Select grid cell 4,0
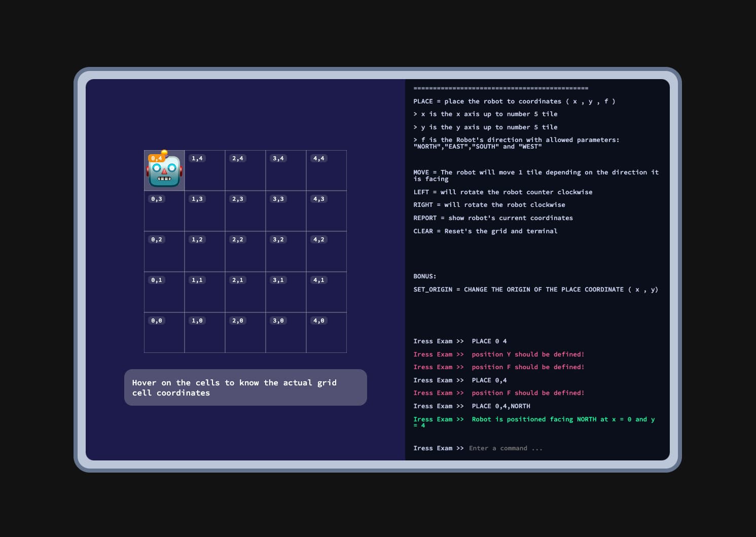Screen dimensions: 756x537 326,333
